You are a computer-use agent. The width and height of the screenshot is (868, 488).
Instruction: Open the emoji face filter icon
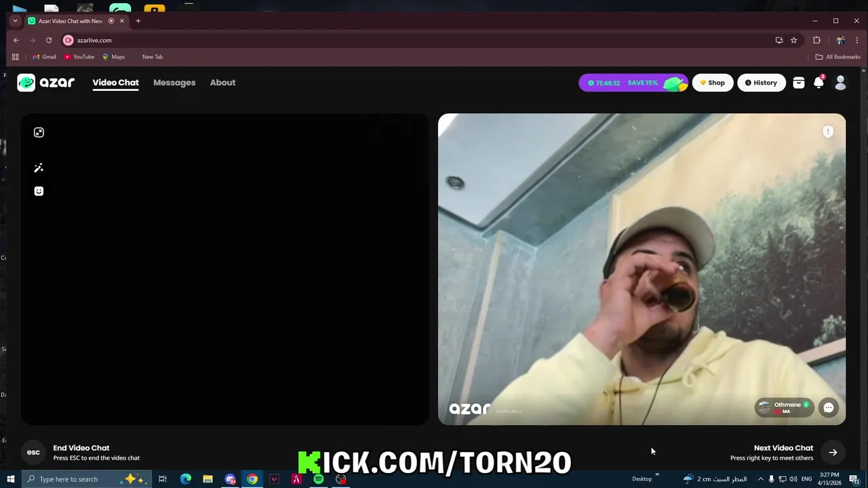(39, 191)
